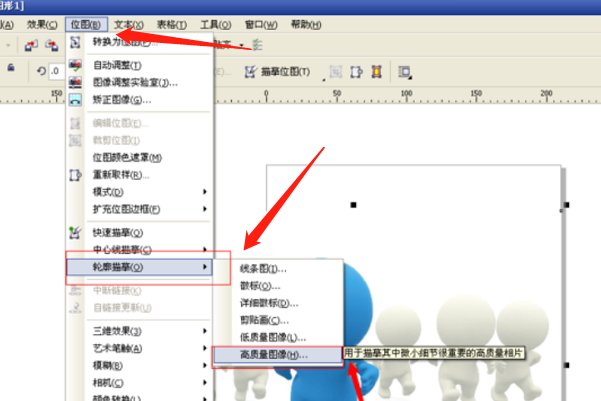The image size is (601, 401).
Task: Click the rotation angle input field
Action: [57, 71]
